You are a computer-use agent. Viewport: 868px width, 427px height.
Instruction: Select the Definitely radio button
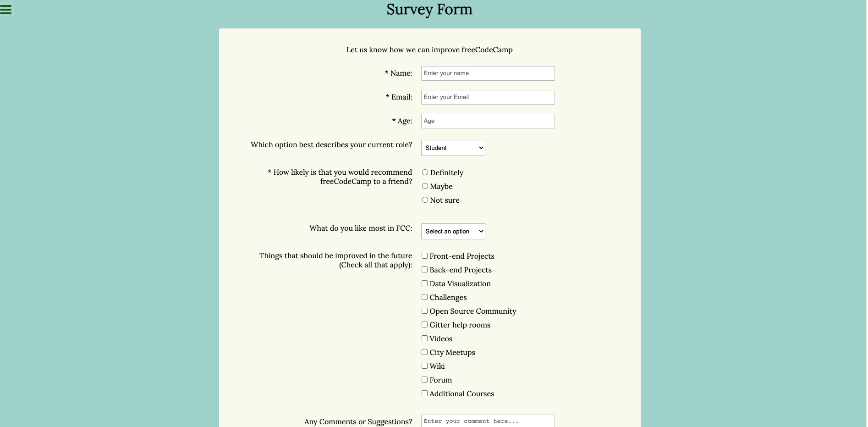pyautogui.click(x=425, y=172)
